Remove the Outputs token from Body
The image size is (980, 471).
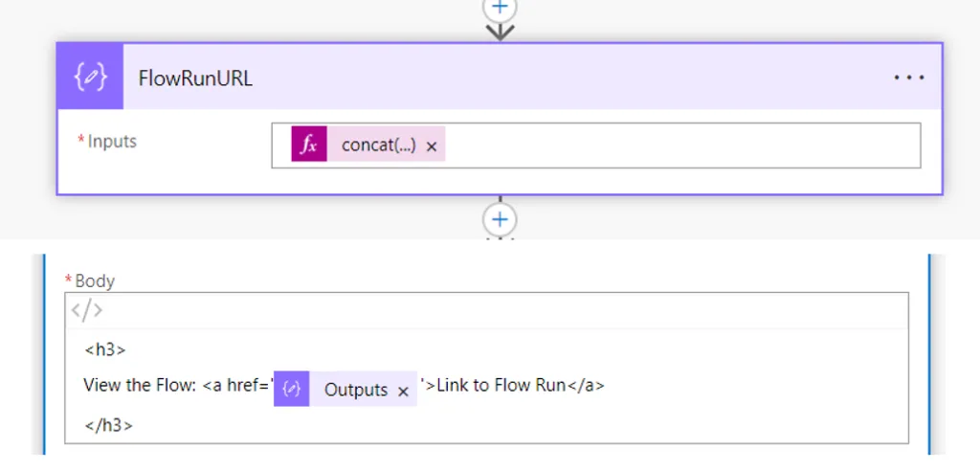point(403,392)
